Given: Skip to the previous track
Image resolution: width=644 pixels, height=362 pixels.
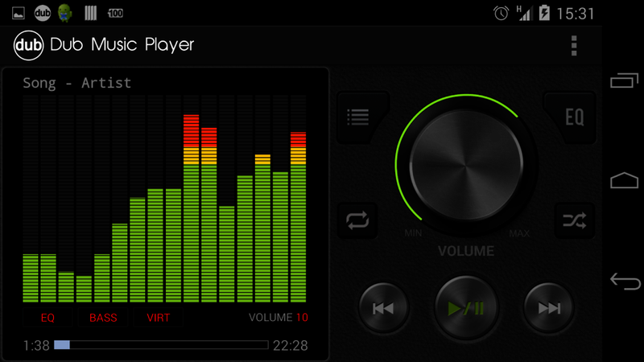Looking at the screenshot, I should (383, 308).
